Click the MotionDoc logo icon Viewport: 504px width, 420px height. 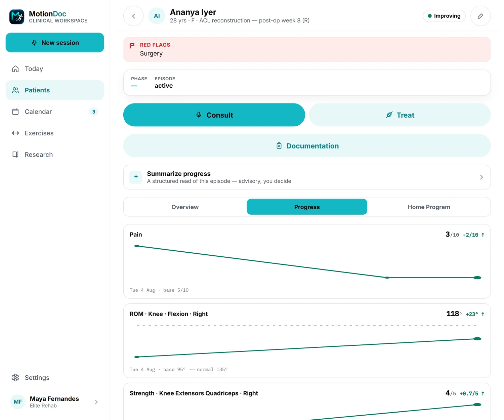coord(17,17)
